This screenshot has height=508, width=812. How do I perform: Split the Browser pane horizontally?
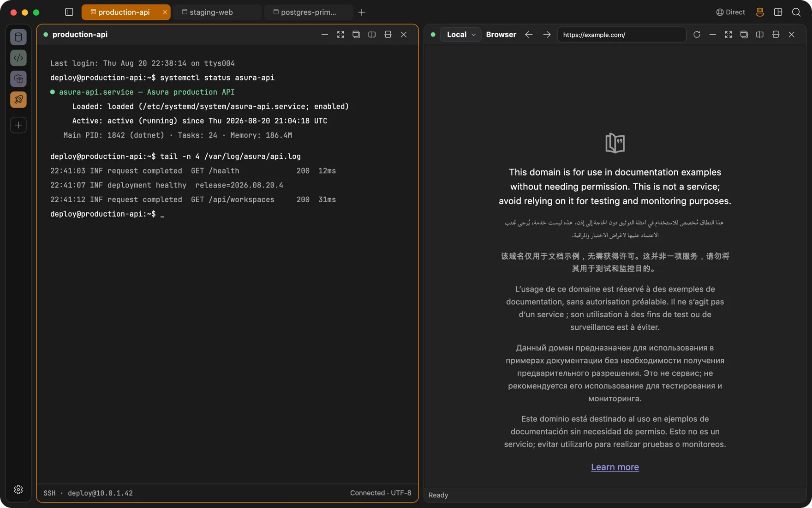[776, 35]
